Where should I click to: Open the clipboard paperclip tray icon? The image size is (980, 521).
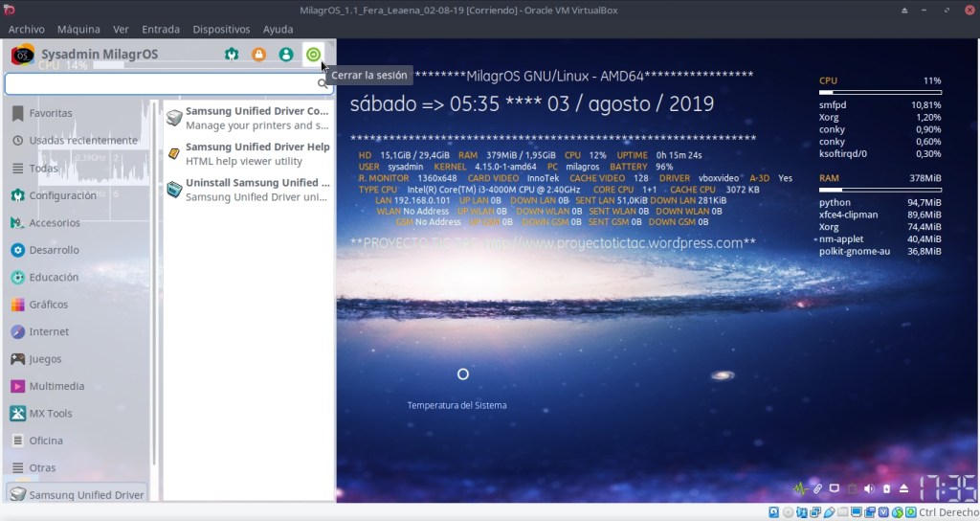(816, 488)
